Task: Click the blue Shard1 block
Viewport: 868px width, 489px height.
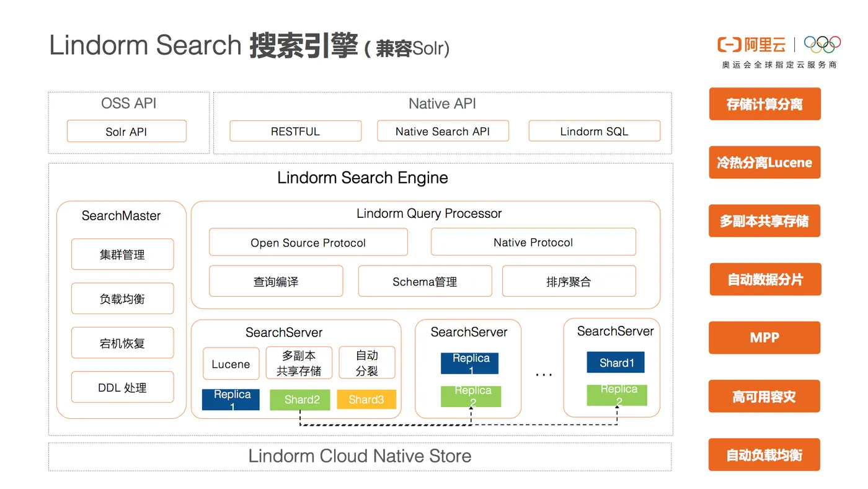Action: tap(616, 362)
